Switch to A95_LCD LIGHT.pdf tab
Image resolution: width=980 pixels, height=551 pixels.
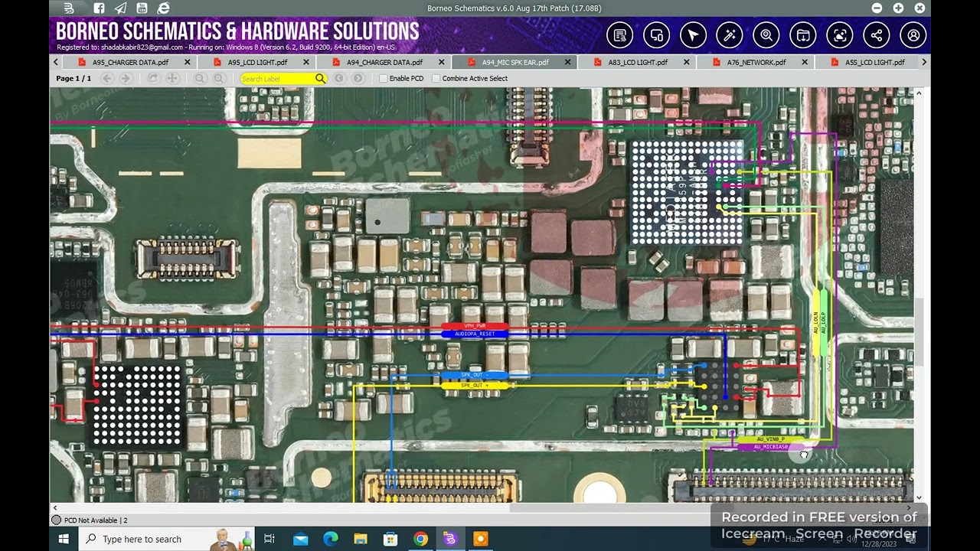tap(257, 62)
